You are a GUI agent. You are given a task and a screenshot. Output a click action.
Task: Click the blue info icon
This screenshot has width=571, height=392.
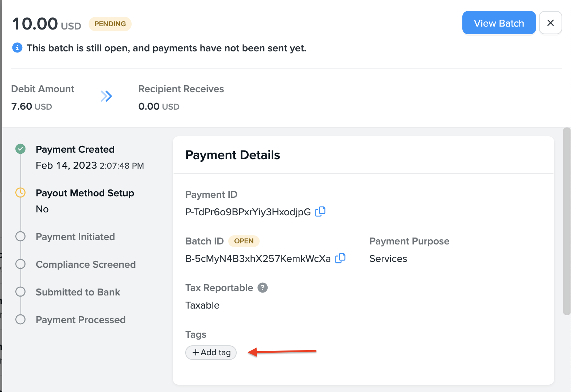click(x=17, y=48)
